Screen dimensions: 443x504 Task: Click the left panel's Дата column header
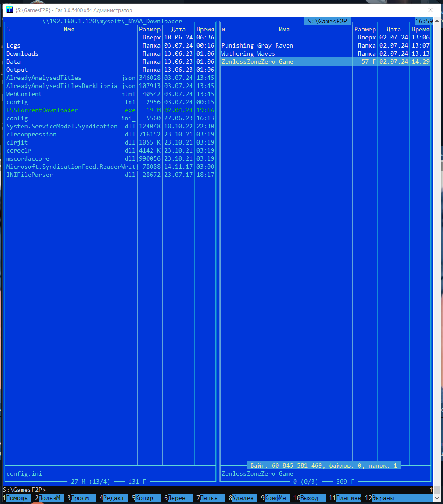pyautogui.click(x=178, y=30)
